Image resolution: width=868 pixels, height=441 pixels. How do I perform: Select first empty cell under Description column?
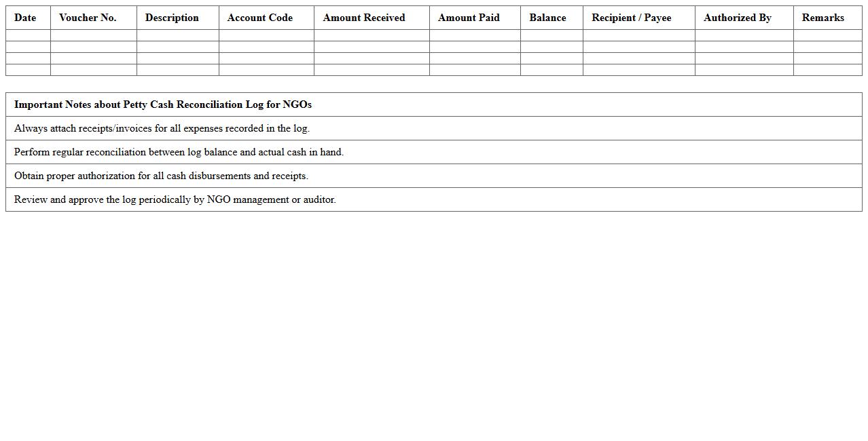tap(177, 35)
